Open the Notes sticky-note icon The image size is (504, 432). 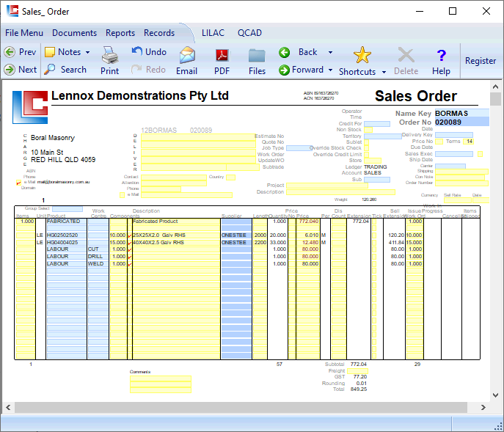[x=49, y=52]
